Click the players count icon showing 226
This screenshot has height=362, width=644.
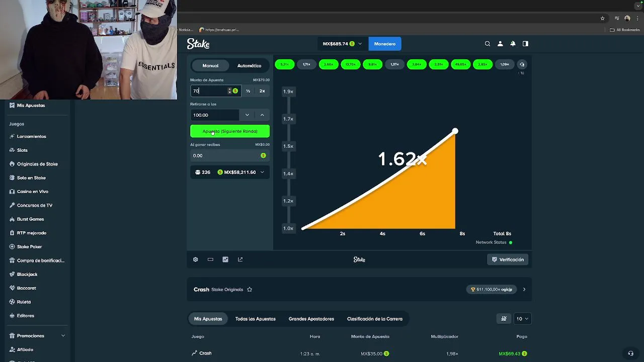coord(198,172)
